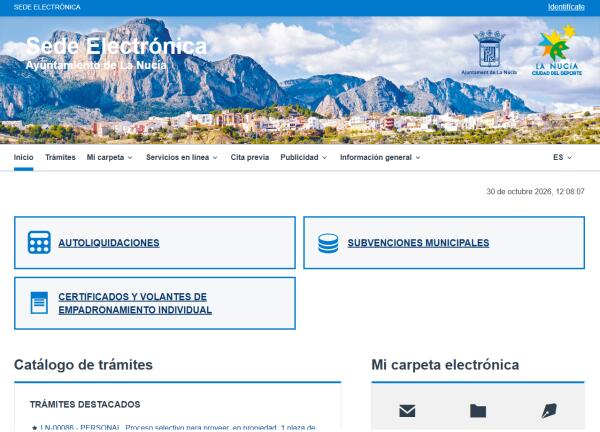Open Certificados y Volantes de Empadronamiento link
The width and height of the screenshot is (600, 432).
[135, 303]
